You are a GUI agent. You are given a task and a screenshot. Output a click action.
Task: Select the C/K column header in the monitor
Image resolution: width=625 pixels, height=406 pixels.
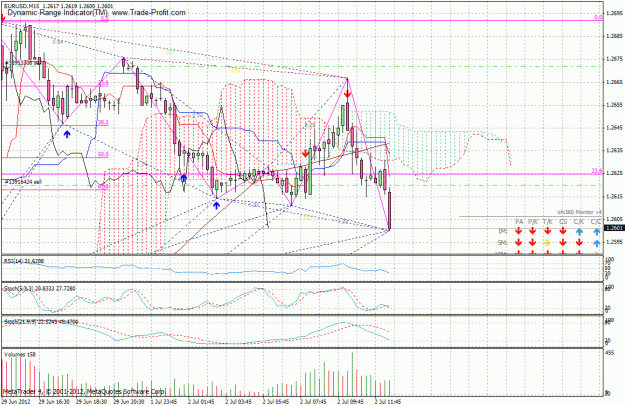[579, 222]
